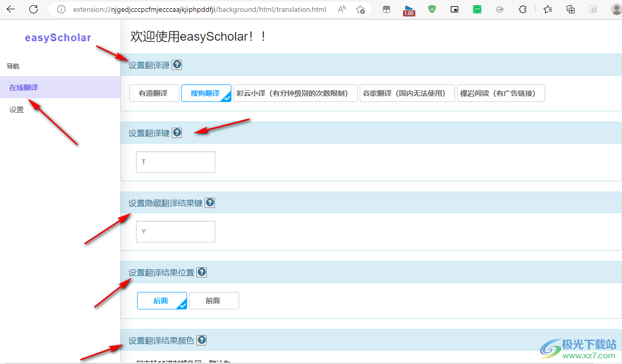622x364 pixels.
Task: Click the 导航 label in the sidebar
Action: point(13,66)
